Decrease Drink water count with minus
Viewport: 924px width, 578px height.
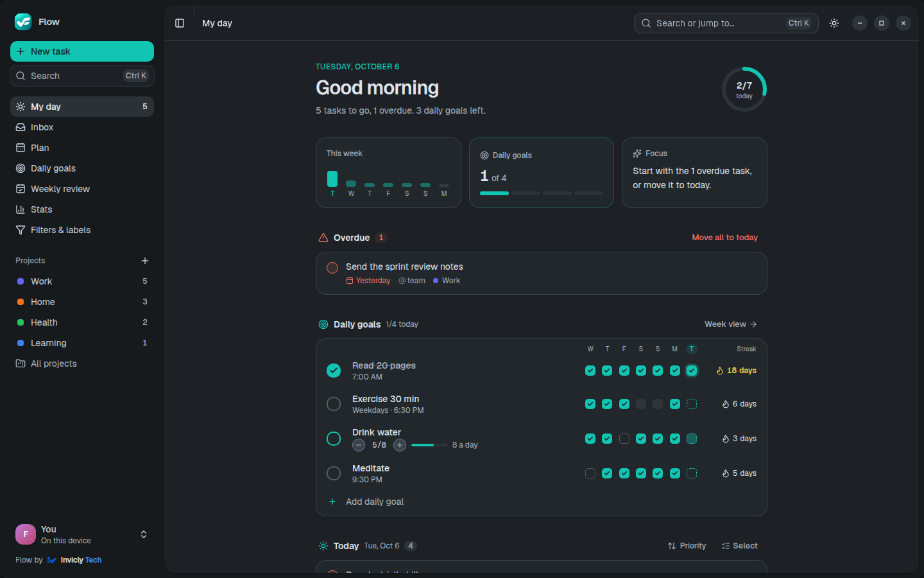click(359, 445)
